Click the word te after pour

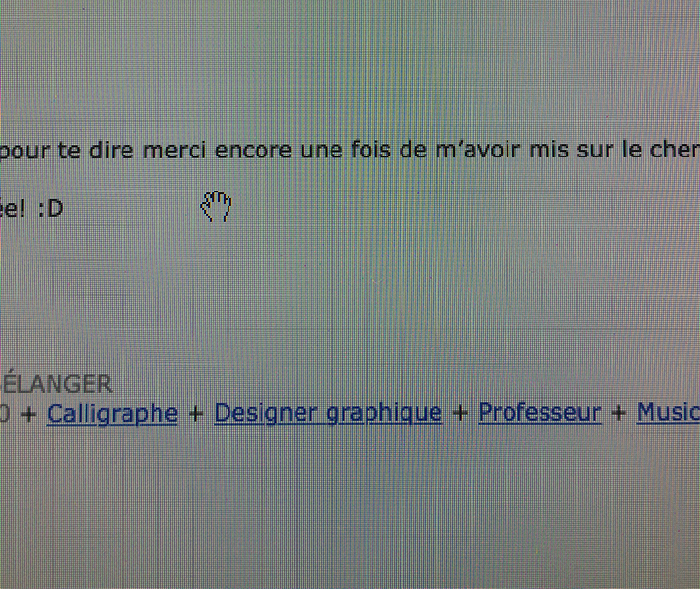(69, 150)
